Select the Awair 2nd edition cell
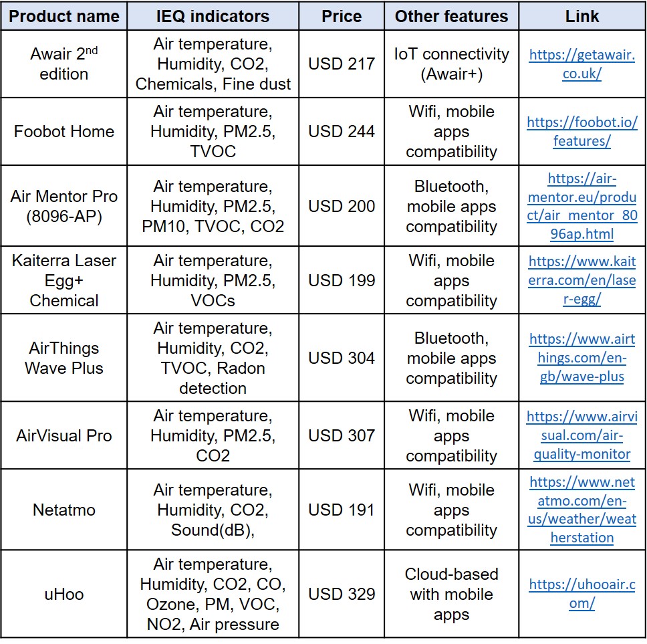647x644 pixels. coord(64,64)
